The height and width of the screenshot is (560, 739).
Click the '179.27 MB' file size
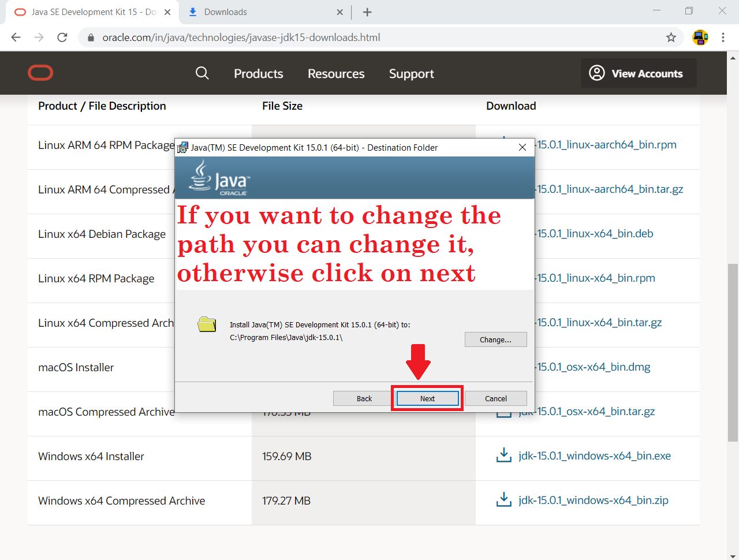pyautogui.click(x=286, y=501)
